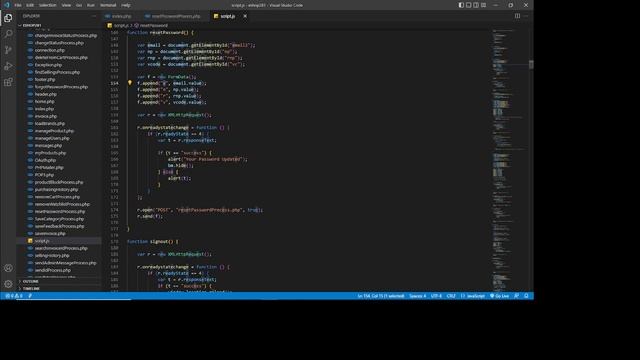Image resolution: width=640 pixels, height=360 pixels.
Task: Open the View menu
Action: click(x=66, y=5)
